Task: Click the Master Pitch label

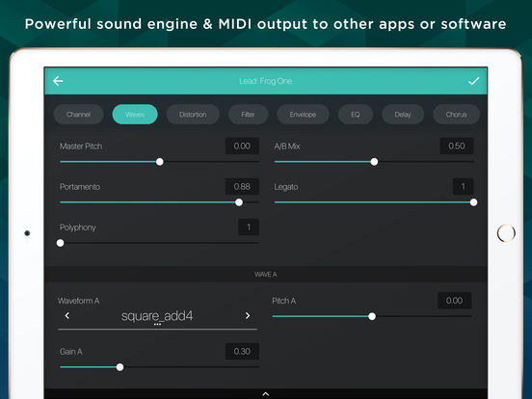Action: (x=81, y=146)
